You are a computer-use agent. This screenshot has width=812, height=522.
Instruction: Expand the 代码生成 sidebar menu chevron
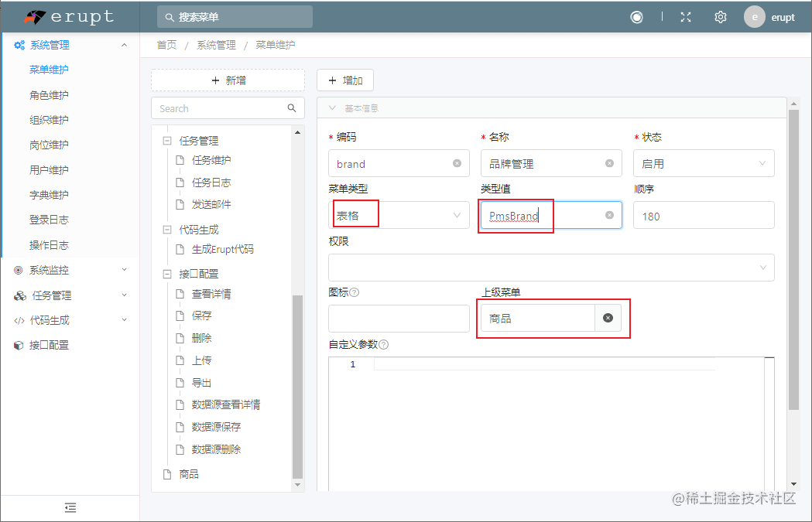[x=125, y=319]
